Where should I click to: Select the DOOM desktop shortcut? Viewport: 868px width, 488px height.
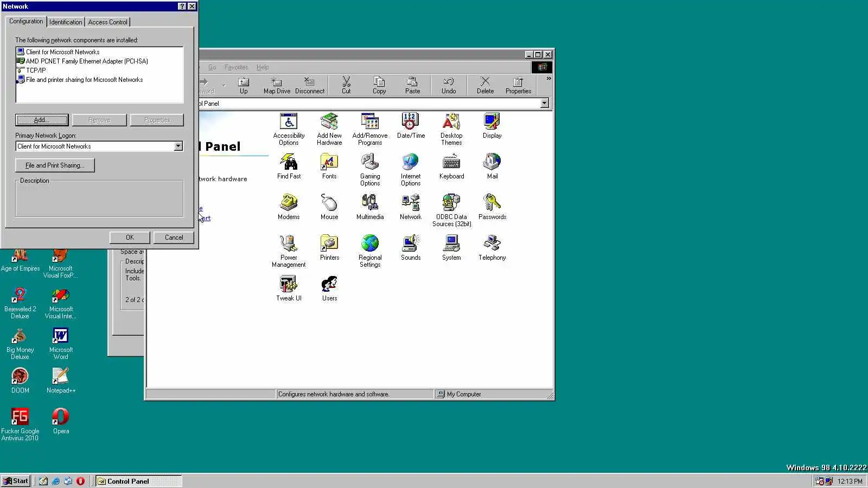pyautogui.click(x=20, y=380)
